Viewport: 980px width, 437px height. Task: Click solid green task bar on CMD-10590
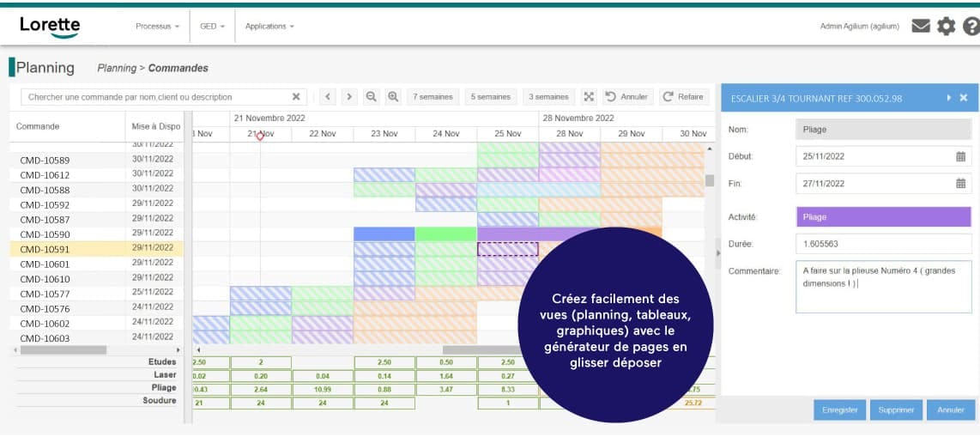pos(446,234)
